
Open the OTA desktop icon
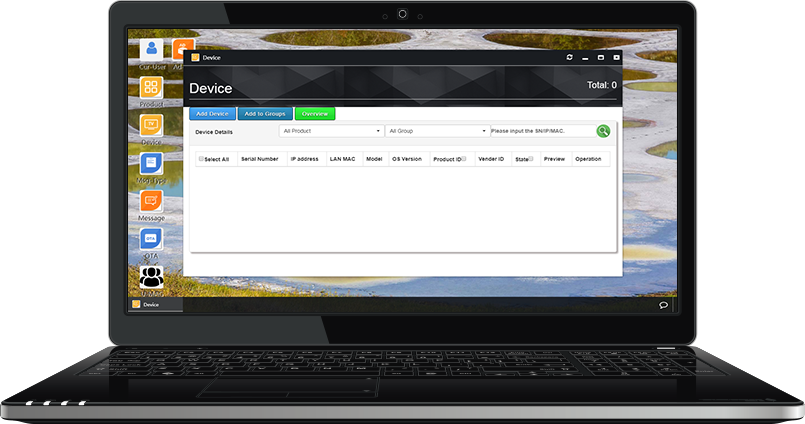click(151, 240)
